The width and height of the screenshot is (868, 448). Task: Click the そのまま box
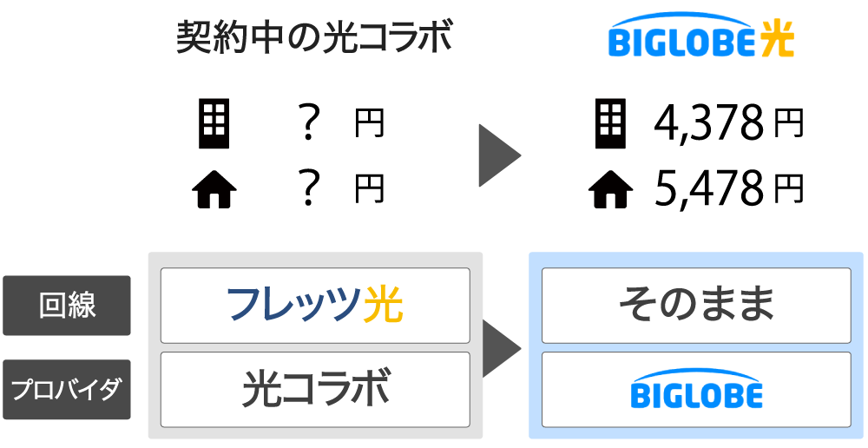[x=696, y=305]
